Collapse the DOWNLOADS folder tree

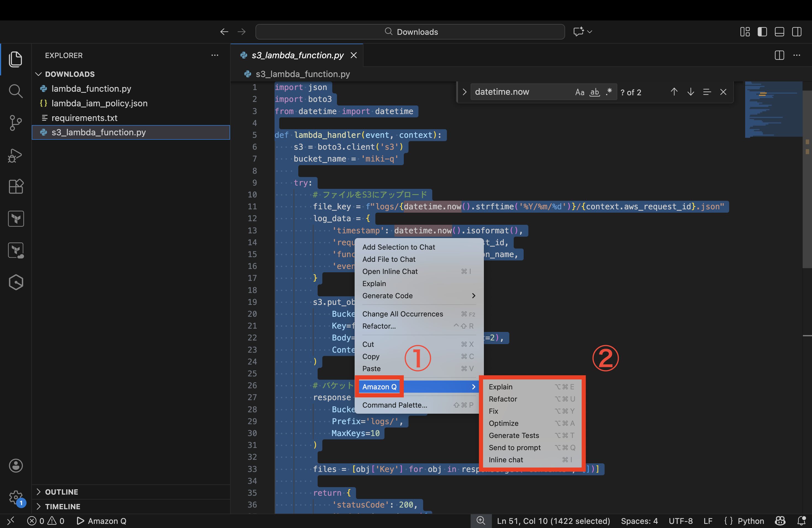pos(70,74)
